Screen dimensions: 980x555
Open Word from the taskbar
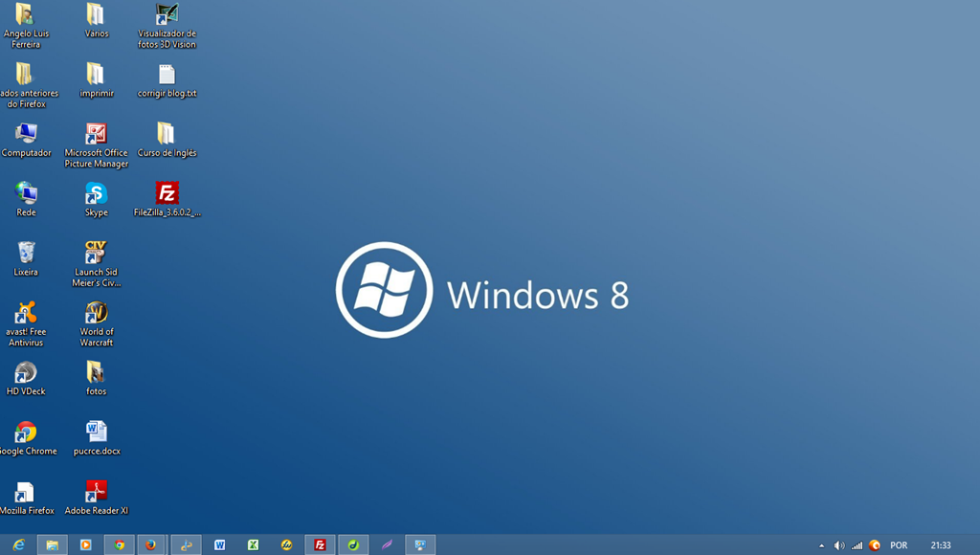coord(219,545)
